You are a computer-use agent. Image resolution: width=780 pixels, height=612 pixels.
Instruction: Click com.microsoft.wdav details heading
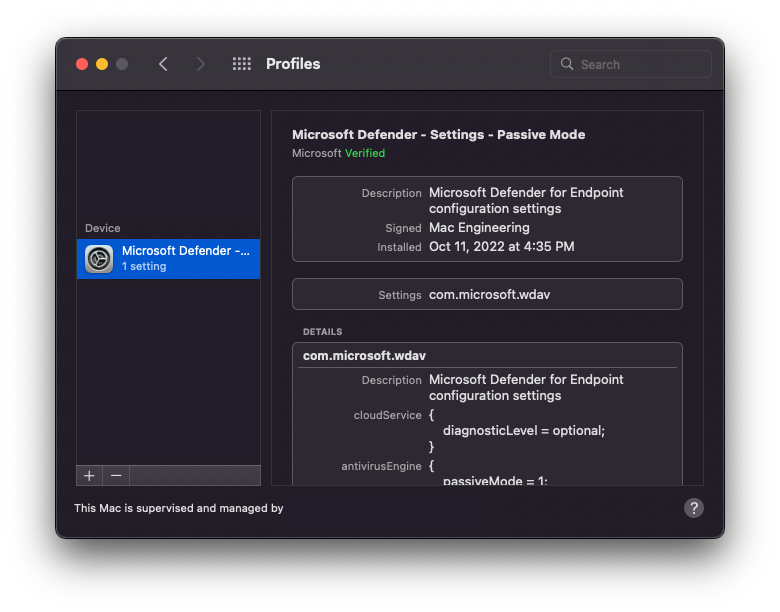click(x=364, y=356)
